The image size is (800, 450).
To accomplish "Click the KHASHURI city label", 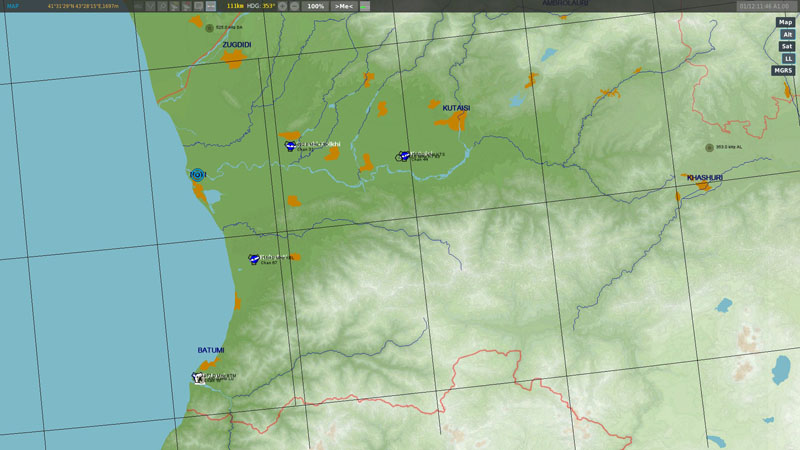I will pos(705,178).
